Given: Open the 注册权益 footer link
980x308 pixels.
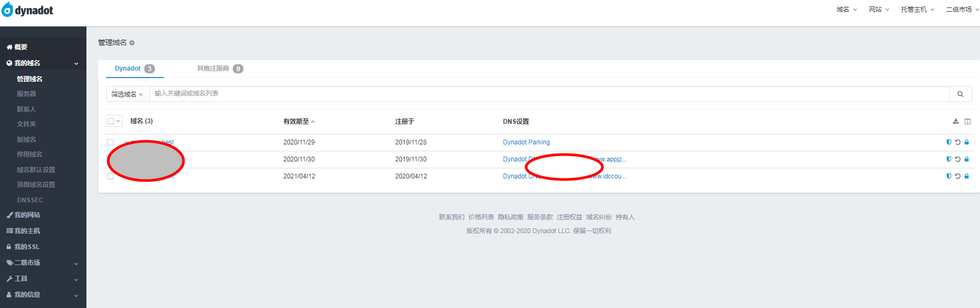Looking at the screenshot, I should [570, 217].
